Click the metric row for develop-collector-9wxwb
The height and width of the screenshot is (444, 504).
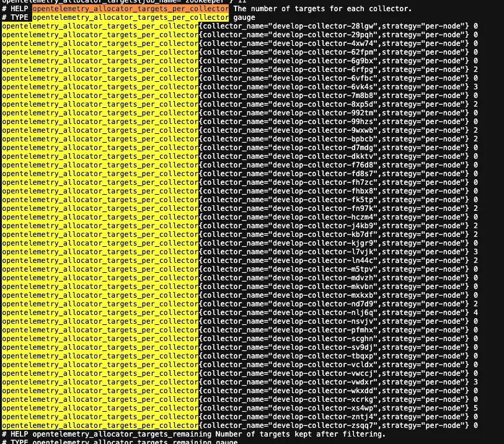point(240,130)
